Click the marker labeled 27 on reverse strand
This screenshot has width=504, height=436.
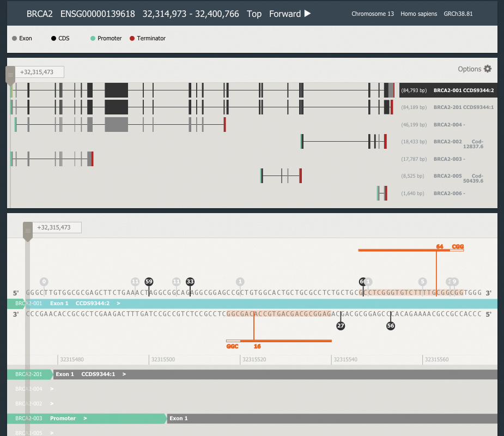click(341, 326)
